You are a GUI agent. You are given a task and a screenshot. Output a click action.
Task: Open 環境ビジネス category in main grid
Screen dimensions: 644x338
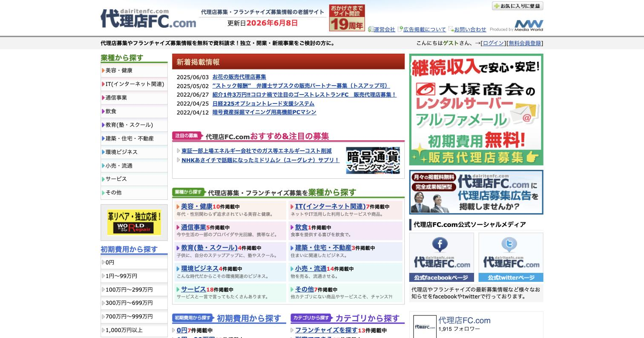pos(200,269)
